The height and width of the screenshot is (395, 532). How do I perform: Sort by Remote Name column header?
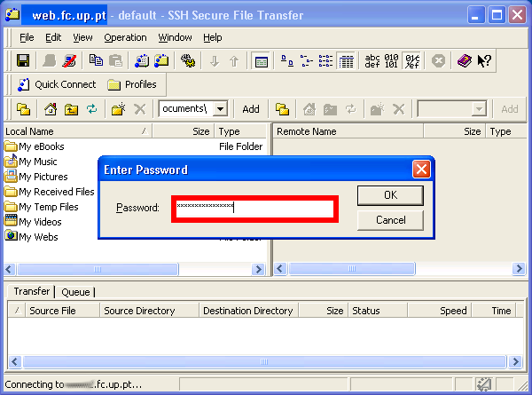point(348,131)
